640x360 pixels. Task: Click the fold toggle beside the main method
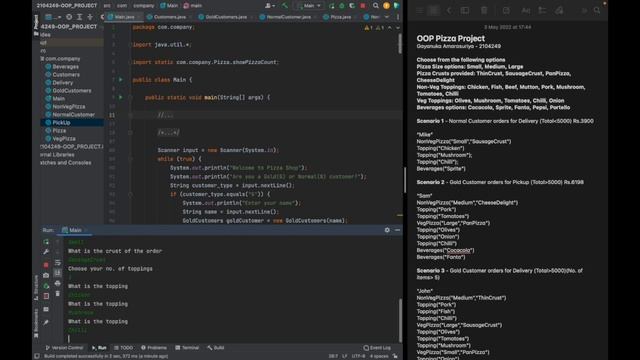point(130,98)
